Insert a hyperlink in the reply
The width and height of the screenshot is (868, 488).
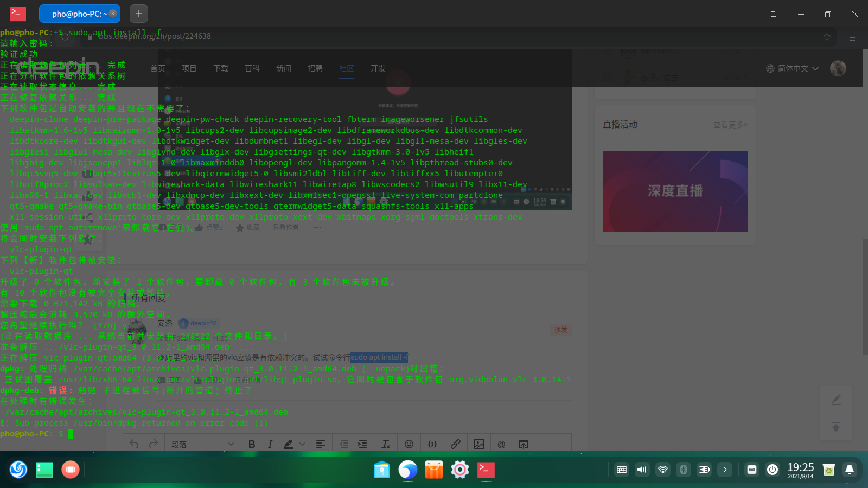click(x=456, y=444)
